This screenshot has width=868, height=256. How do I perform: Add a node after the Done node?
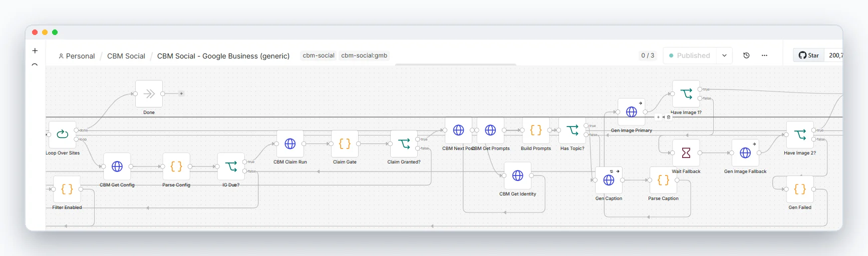point(181,93)
